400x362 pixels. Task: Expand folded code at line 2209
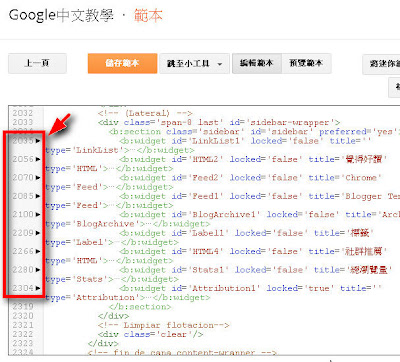point(38,233)
